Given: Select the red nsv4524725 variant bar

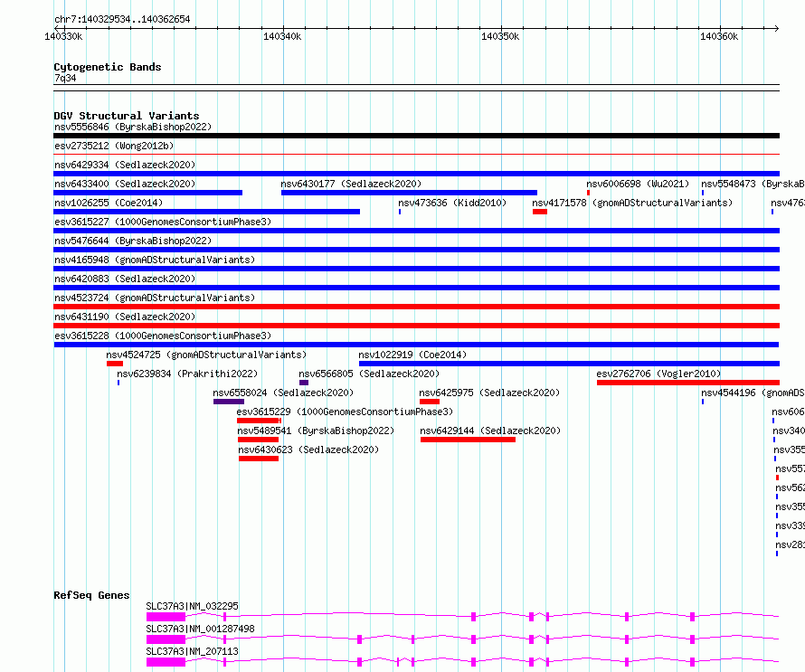Looking at the screenshot, I should point(115,364).
